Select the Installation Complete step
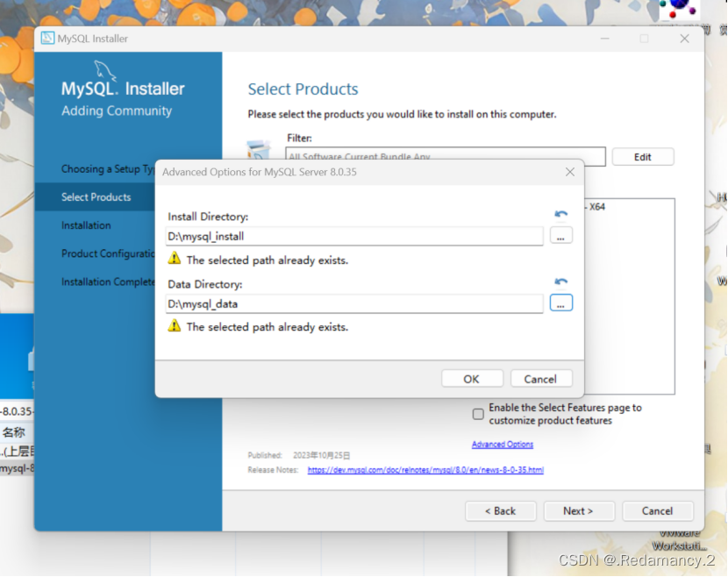 tap(108, 281)
